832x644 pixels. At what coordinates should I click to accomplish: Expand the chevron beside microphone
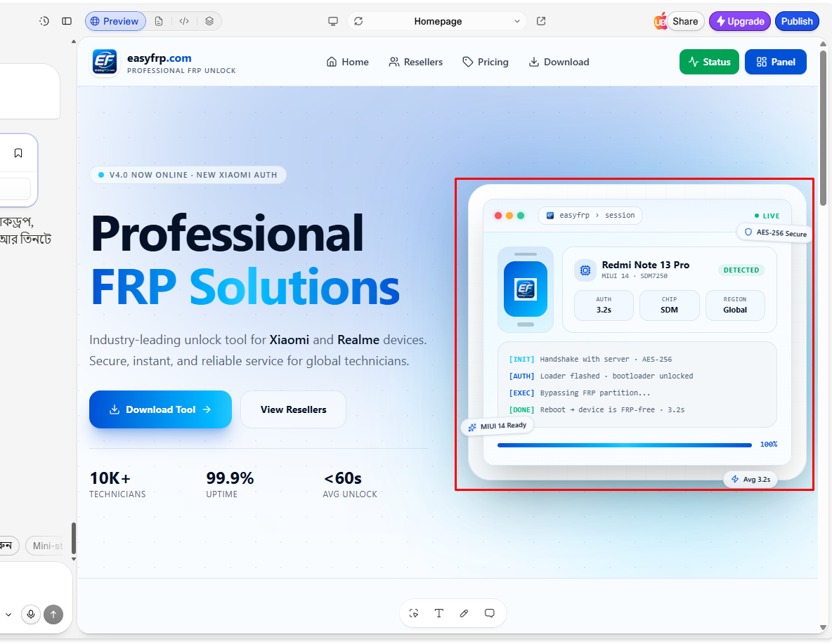8,615
